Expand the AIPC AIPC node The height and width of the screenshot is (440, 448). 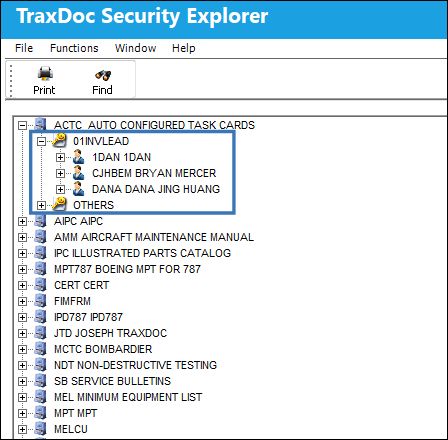coord(22,221)
